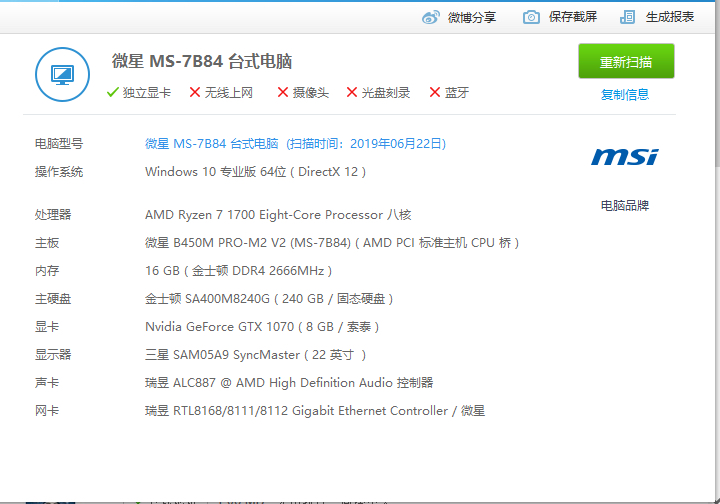Select the title 微星 MS-7B84 台式电脑

coord(202,61)
